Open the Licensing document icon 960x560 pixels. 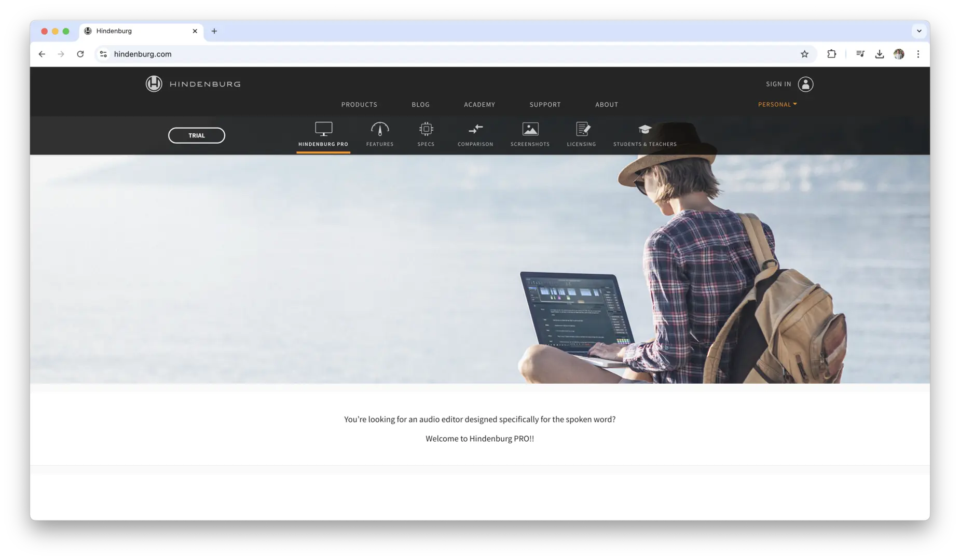pos(583,129)
